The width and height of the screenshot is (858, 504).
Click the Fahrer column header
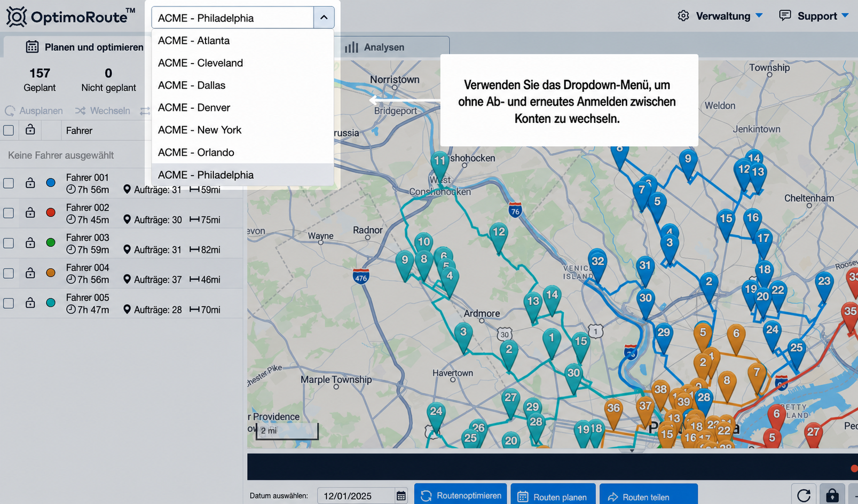coord(79,130)
